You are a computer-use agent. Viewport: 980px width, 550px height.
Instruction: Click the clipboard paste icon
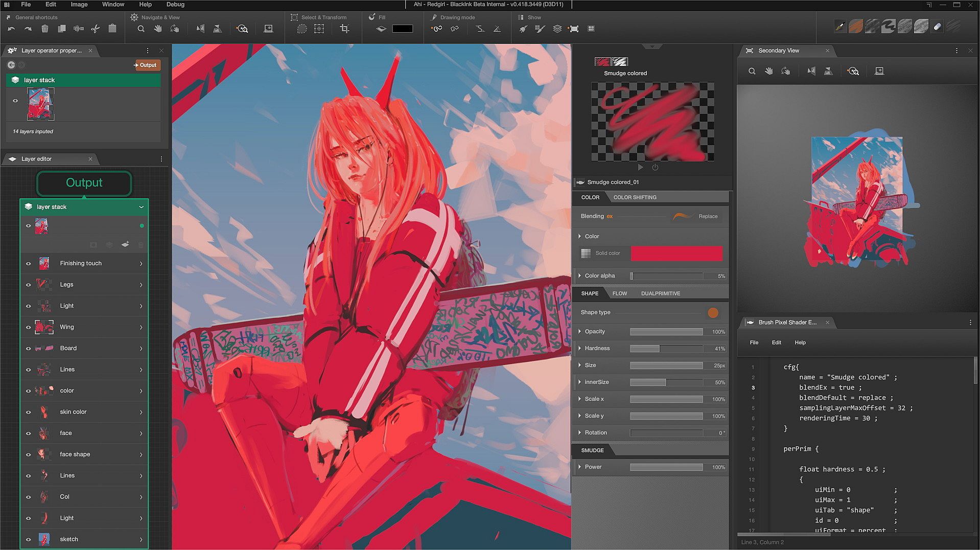(x=112, y=29)
